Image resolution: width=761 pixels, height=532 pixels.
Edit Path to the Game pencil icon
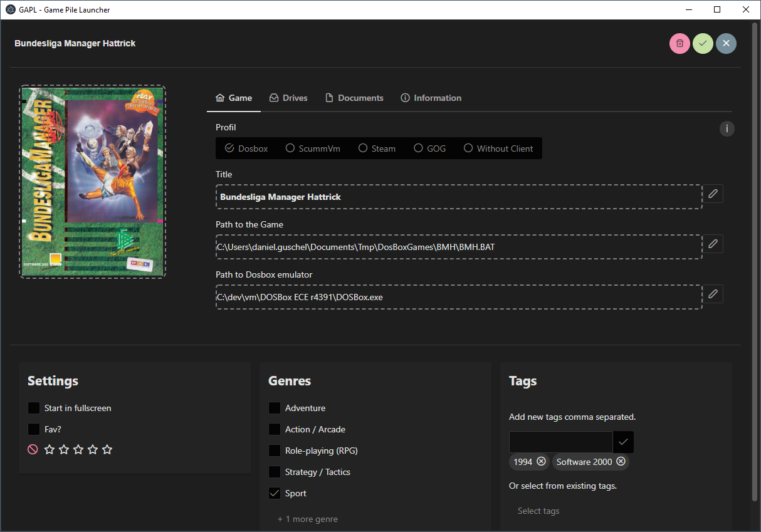tap(713, 244)
